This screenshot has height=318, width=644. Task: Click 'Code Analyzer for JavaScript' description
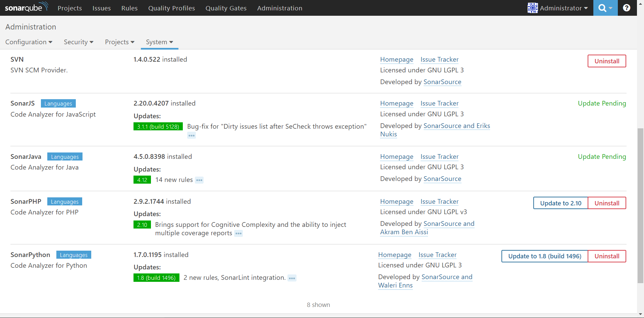pyautogui.click(x=53, y=114)
